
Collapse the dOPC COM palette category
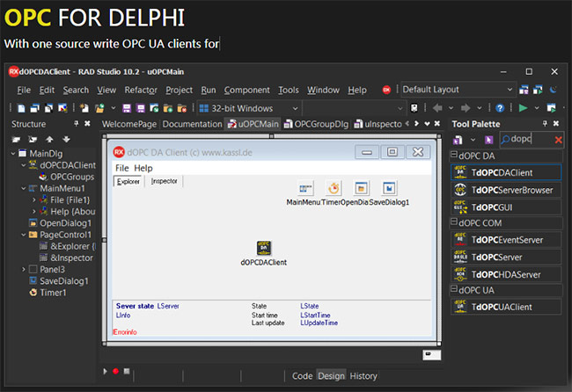pyautogui.click(x=454, y=221)
